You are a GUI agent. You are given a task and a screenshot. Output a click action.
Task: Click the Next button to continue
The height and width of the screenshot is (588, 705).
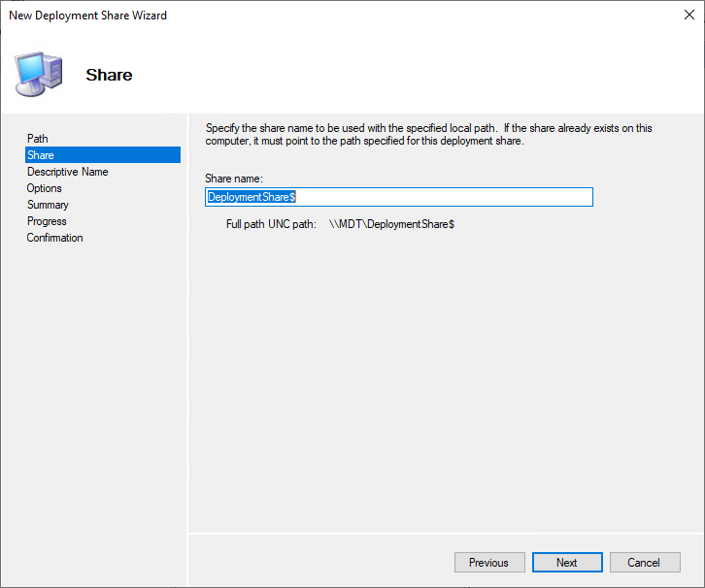567,563
